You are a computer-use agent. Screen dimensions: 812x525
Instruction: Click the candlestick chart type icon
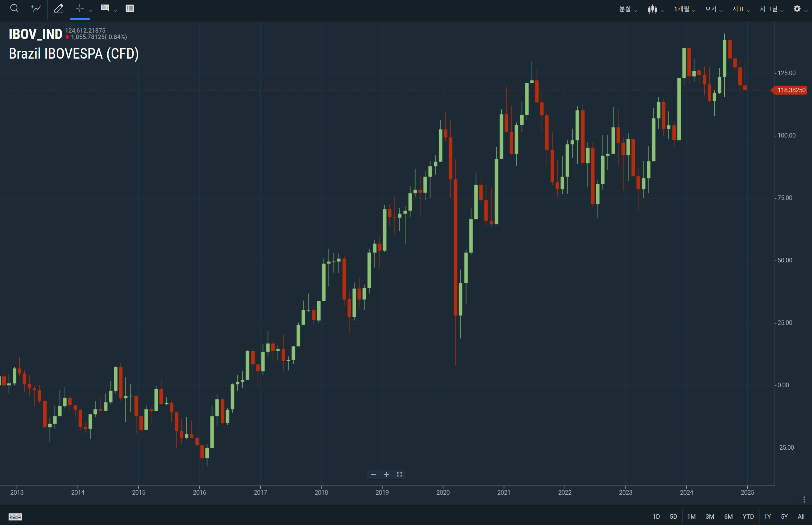(652, 9)
